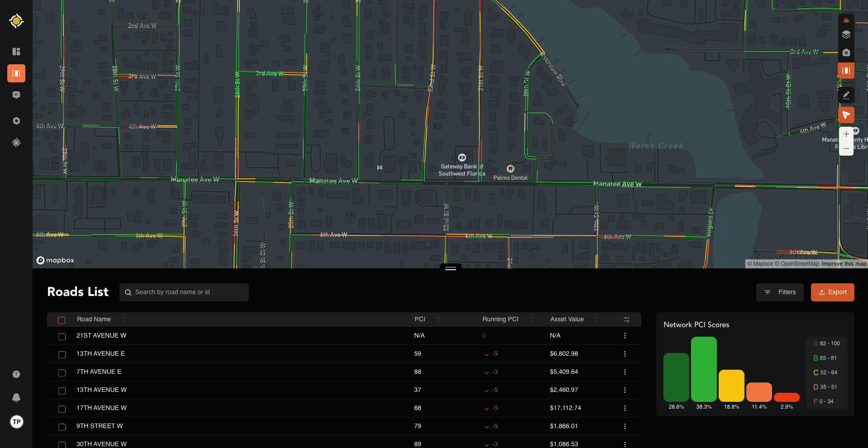Click the camera icon on map toolbar
Screen dimensions: 868x448
tap(846, 53)
